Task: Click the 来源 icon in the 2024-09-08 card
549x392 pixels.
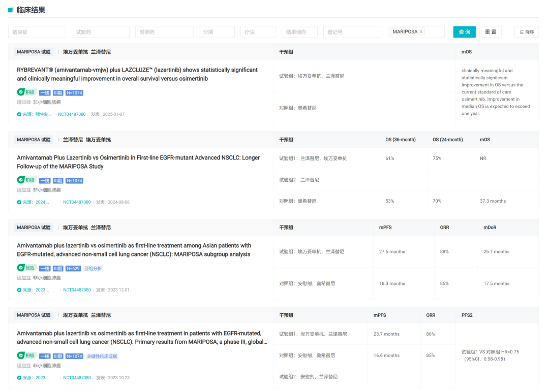Action: [19, 202]
